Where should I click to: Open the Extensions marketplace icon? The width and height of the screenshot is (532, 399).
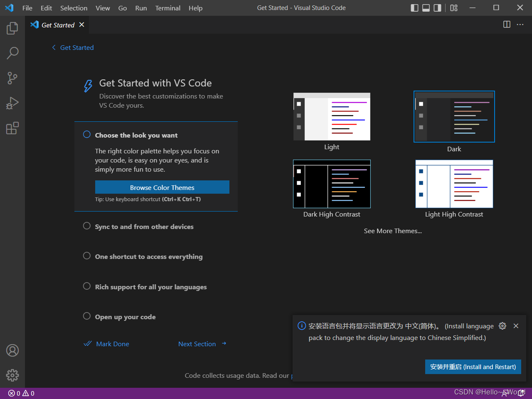click(x=12, y=128)
